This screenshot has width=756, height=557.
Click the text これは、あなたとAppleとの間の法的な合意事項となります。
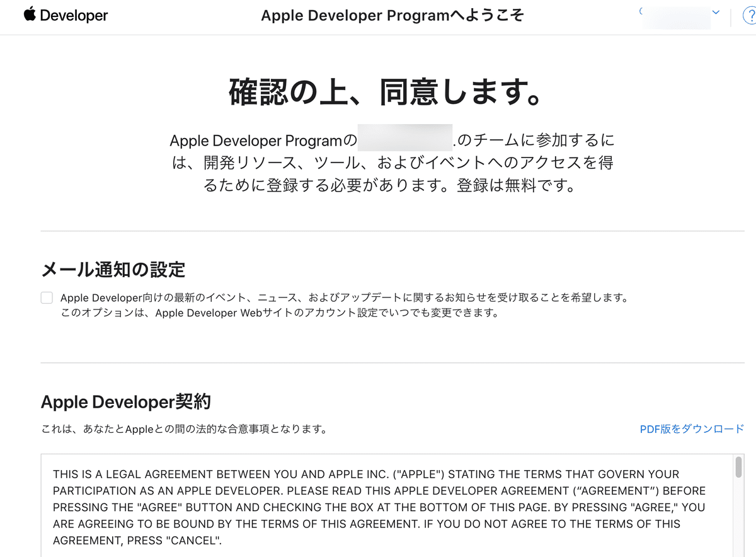tap(184, 430)
